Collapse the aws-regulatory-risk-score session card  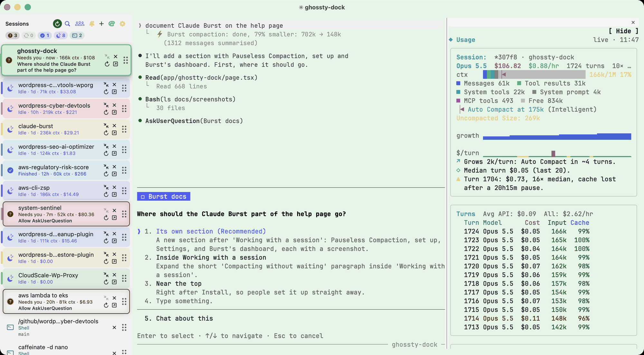(106, 167)
